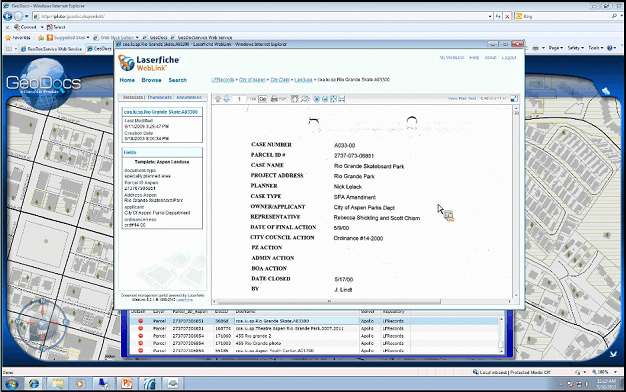Click the document name link in metadata panel

pos(161,112)
